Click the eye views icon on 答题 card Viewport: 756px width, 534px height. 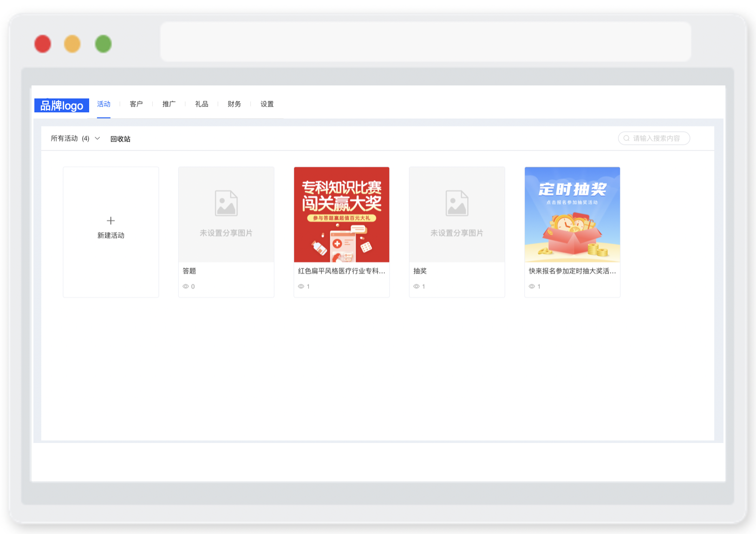(x=186, y=287)
